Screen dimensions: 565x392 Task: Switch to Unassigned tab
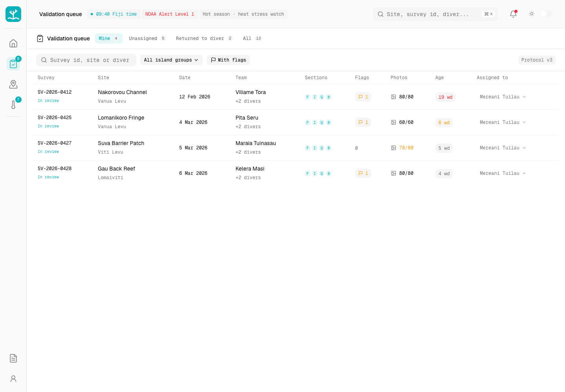coord(147,38)
